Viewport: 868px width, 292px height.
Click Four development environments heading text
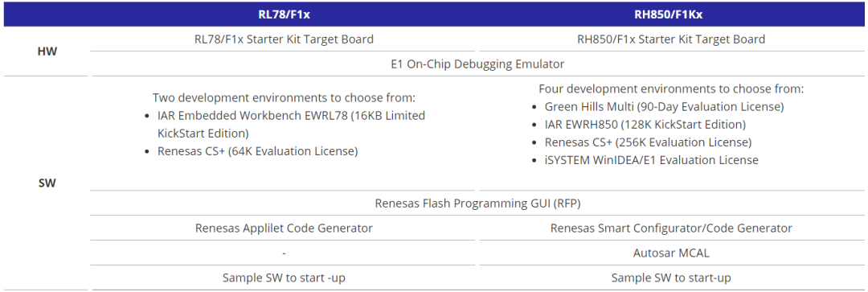click(x=671, y=89)
